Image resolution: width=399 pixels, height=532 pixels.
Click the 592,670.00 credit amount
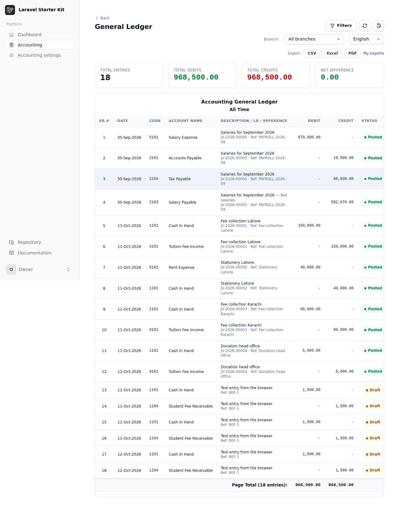[x=342, y=202]
